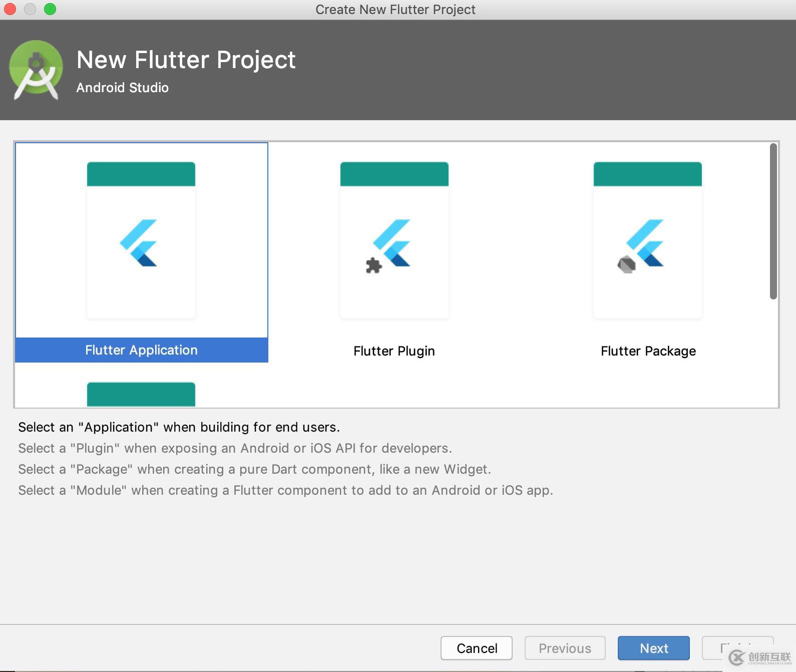796x672 pixels.
Task: Click the gray hexagon icon on Package
Action: point(626,264)
